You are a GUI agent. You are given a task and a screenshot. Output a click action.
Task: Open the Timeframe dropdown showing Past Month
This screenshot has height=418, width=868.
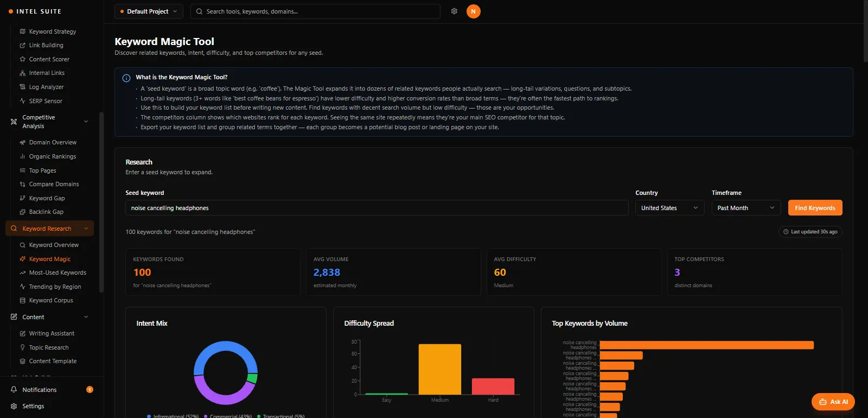point(746,208)
